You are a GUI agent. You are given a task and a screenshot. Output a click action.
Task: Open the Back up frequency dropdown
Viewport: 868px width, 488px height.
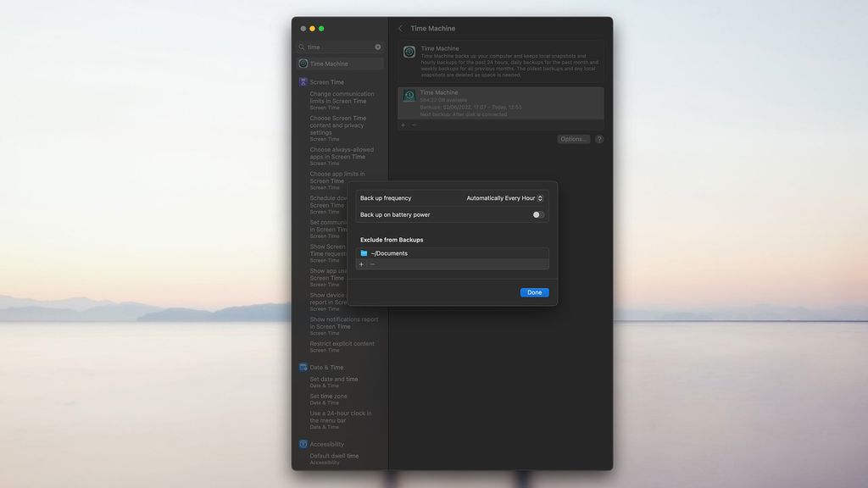pos(504,198)
